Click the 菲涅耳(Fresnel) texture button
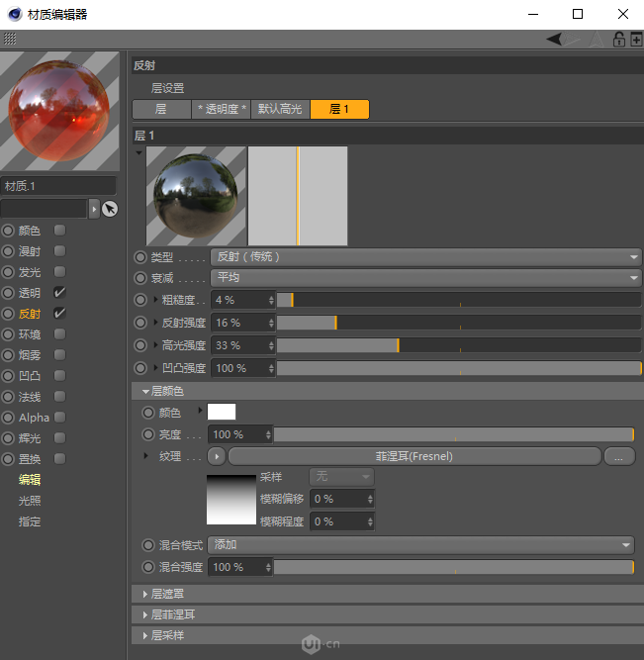The image size is (644, 660). click(414, 456)
